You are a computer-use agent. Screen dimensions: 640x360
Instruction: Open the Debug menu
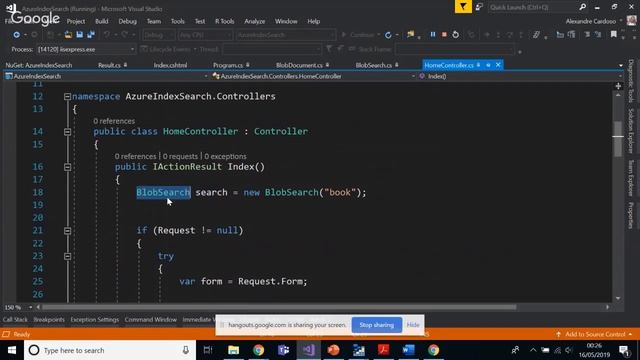[x=128, y=21]
